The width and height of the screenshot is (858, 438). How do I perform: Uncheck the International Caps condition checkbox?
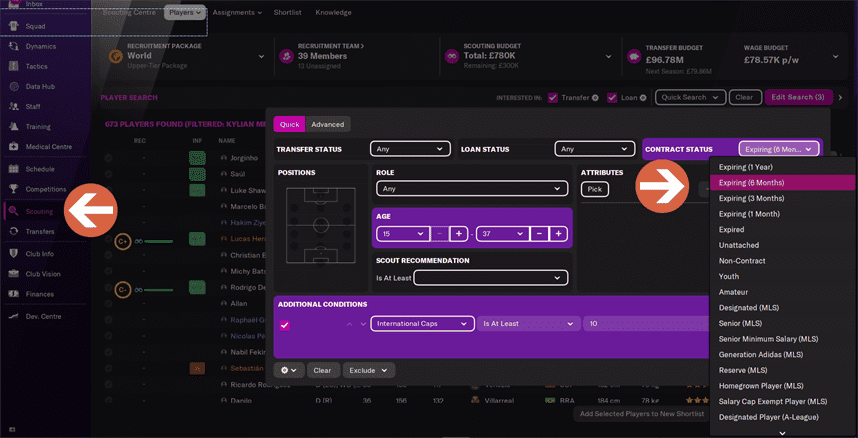(284, 325)
